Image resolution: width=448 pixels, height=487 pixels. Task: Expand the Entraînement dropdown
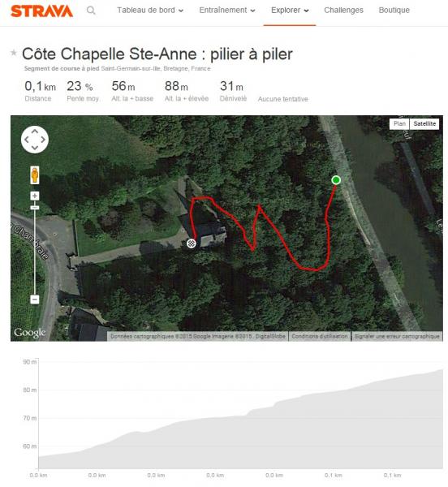pyautogui.click(x=227, y=11)
